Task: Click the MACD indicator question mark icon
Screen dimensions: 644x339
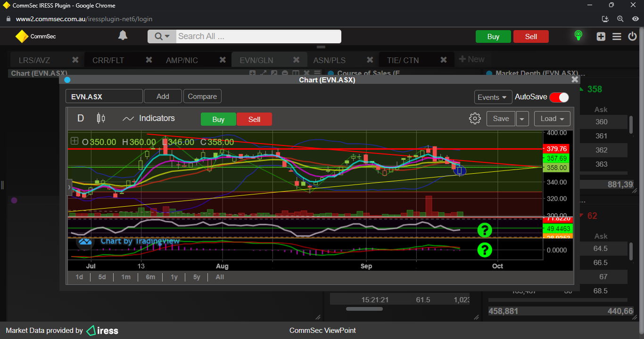Action: (x=484, y=250)
